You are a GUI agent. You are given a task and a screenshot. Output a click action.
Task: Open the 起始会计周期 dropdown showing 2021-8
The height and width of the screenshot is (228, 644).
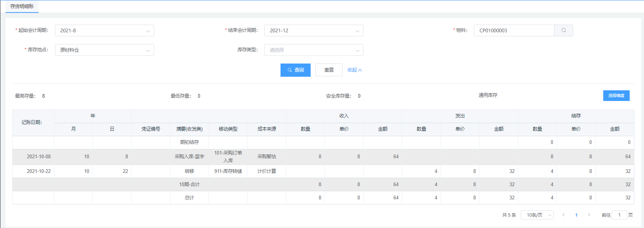point(104,30)
